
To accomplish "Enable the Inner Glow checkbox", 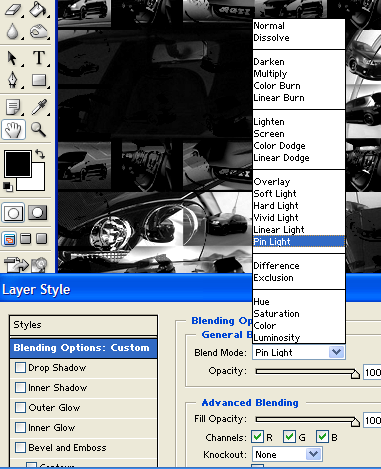I will click(20, 428).
